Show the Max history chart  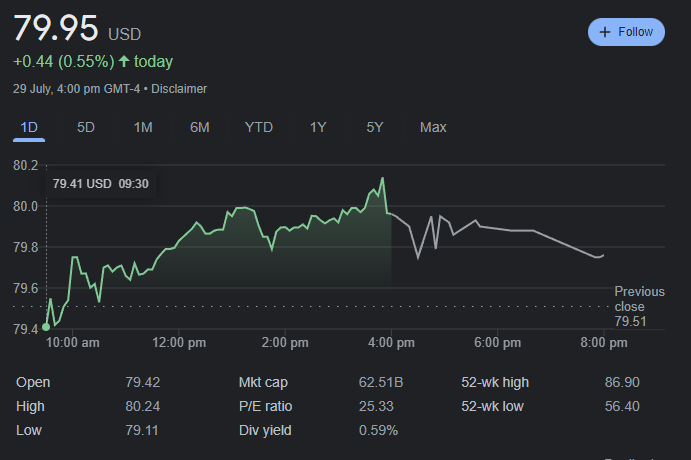433,127
